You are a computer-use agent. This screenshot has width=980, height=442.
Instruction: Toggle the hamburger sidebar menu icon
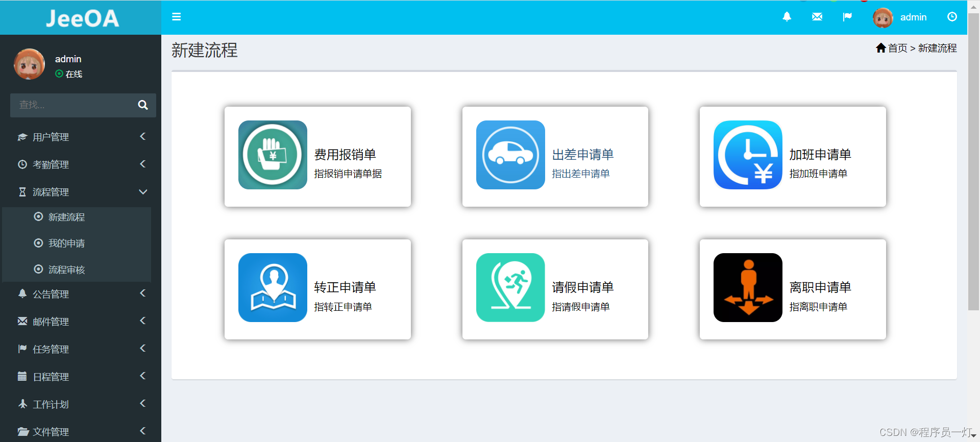coord(177,17)
